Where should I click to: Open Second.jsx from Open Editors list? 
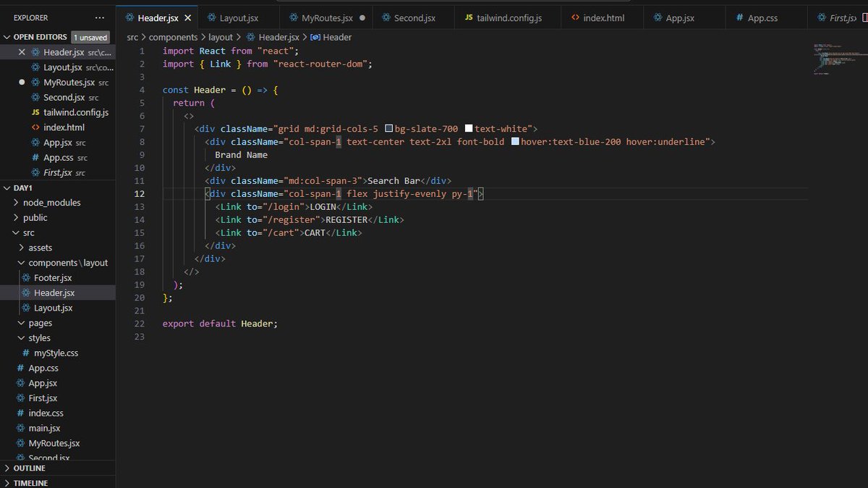point(58,98)
